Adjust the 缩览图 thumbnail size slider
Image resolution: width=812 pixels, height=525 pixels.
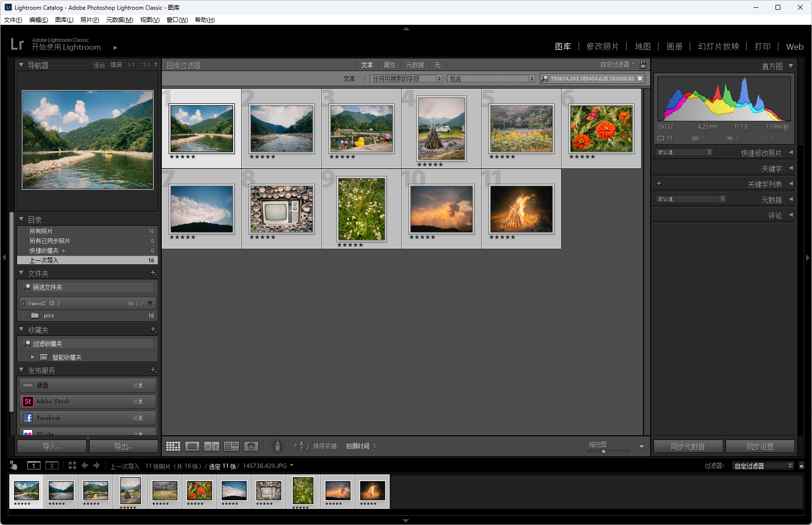click(603, 451)
